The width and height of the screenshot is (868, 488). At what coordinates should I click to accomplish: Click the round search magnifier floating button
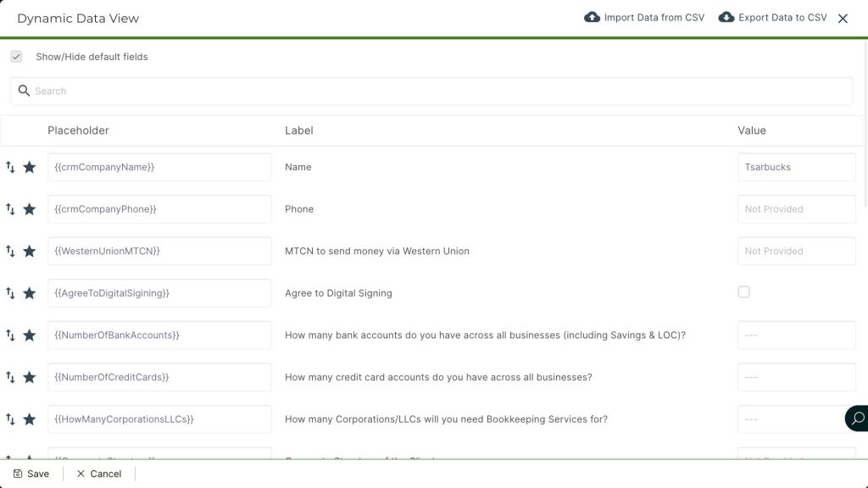857,419
